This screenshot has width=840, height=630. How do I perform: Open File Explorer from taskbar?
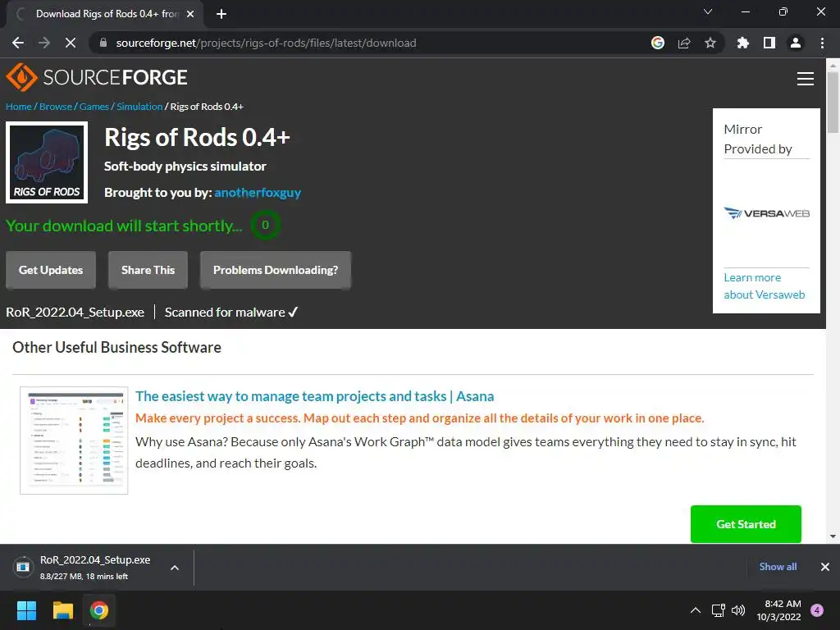click(x=62, y=610)
